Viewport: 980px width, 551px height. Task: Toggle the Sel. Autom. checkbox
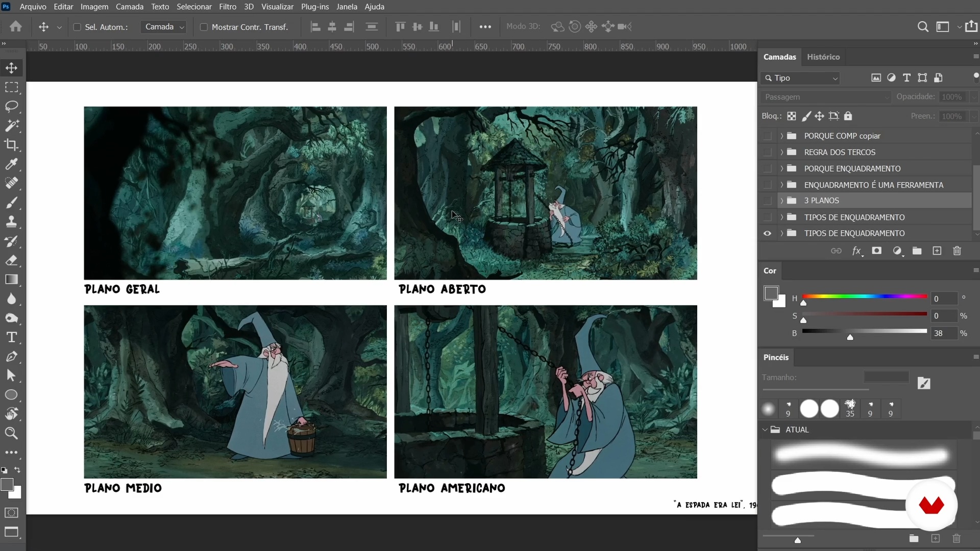coord(77,27)
